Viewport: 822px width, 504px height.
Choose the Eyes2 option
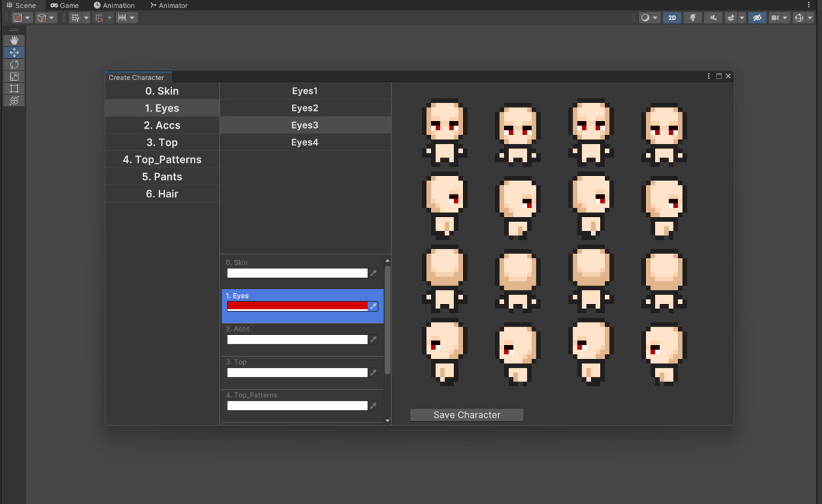pyautogui.click(x=305, y=108)
